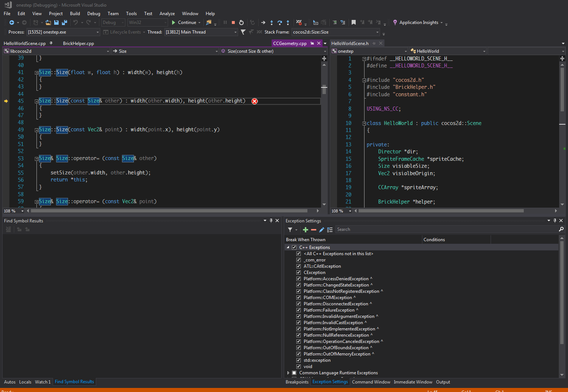Open the Debug menu
568x392 pixels.
(x=94, y=14)
